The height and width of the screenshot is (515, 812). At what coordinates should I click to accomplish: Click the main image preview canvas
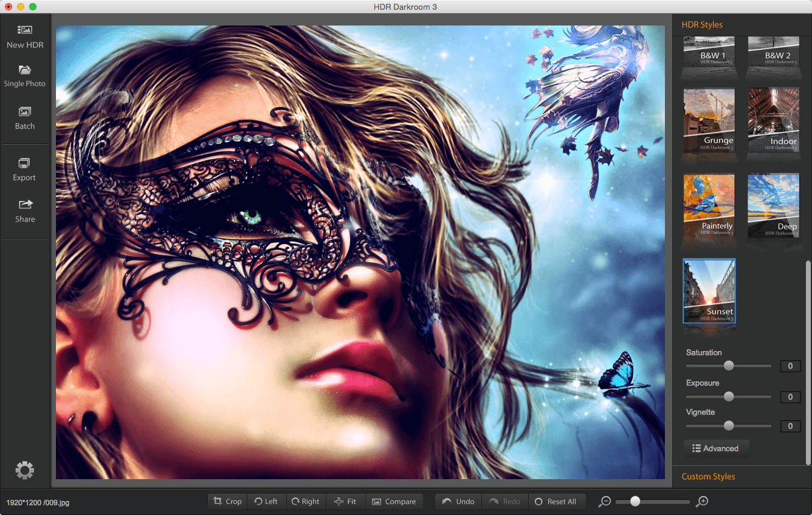360,252
